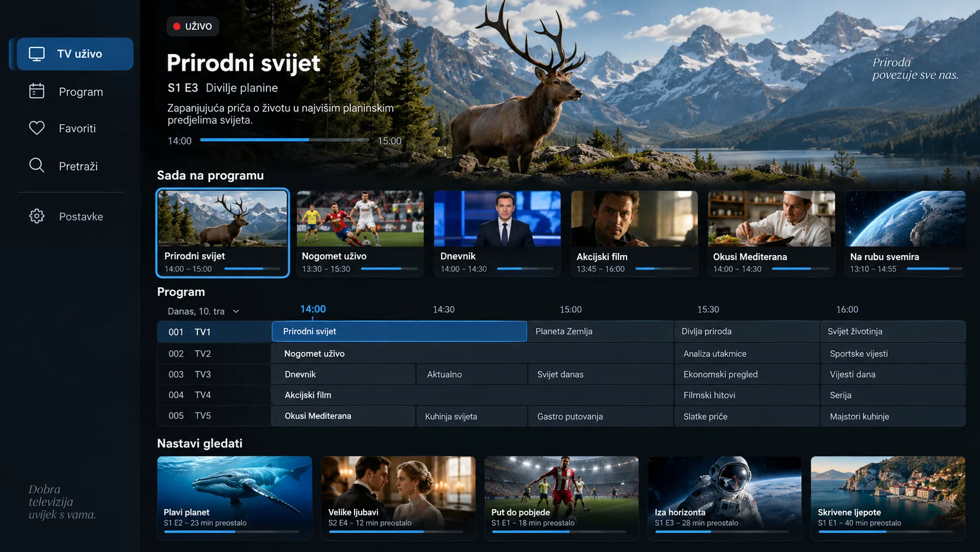Select the Nogomet uživo card
980x552 pixels.
[360, 233]
